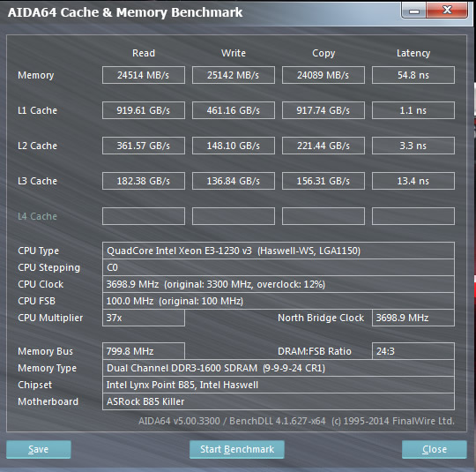The height and width of the screenshot is (472, 476).
Task: Click the Latency column header
Action: [413, 54]
